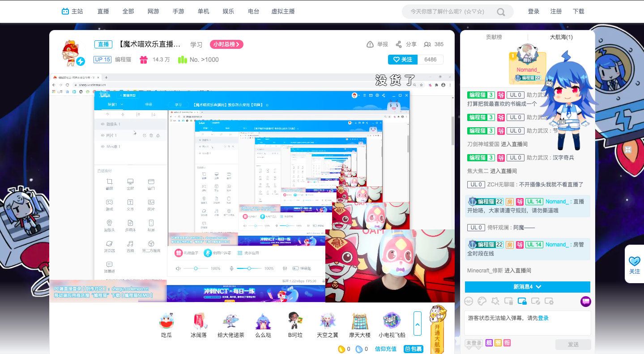Click 注册 in the top bar
The image size is (644, 354).
556,12
